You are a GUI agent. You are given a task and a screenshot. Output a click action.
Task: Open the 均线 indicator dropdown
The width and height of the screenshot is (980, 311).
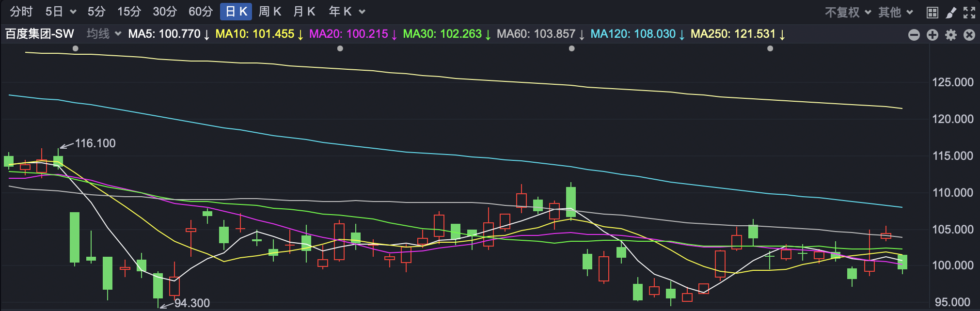tap(103, 34)
